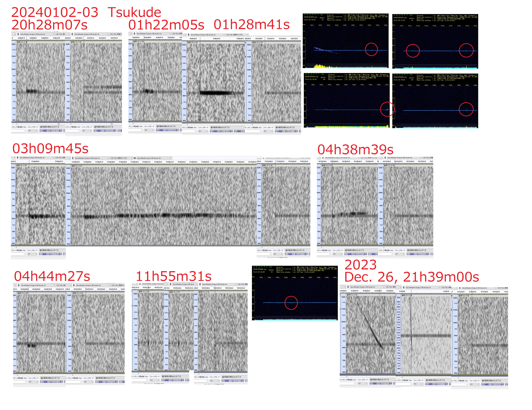
Task: Click 音声トラック #2 label on diagonal-streak spectrogram
Action: [x=352, y=295]
